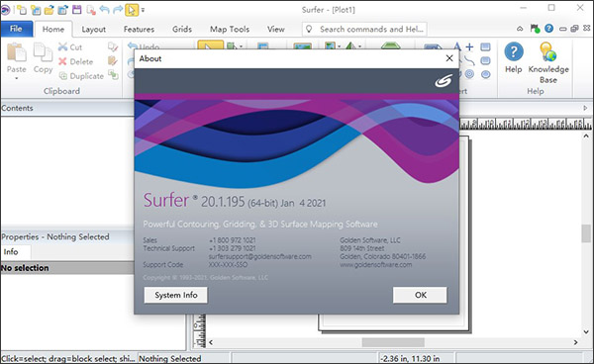
Task: Switch to the Map Tools ribbon tab
Action: pos(230,29)
